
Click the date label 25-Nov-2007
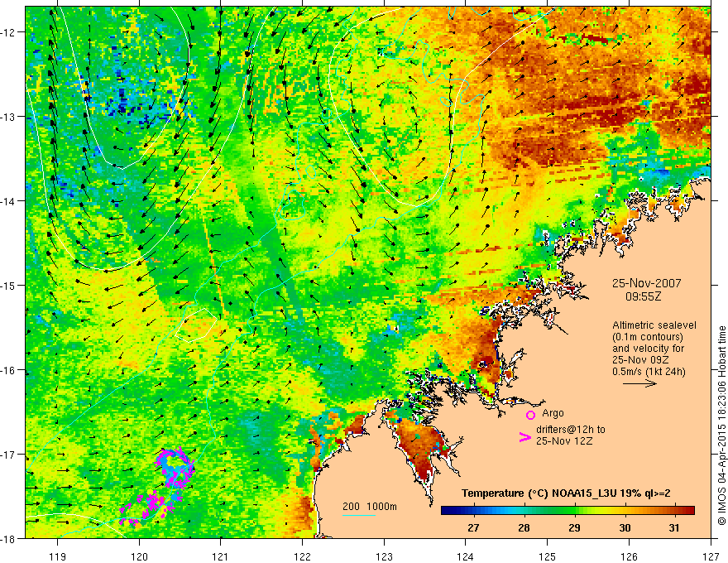[646, 283]
